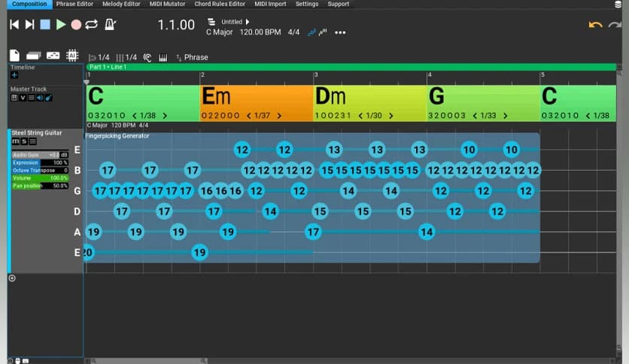This screenshot has width=629, height=364.
Task: Start playback with the green play button
Action: [61, 25]
